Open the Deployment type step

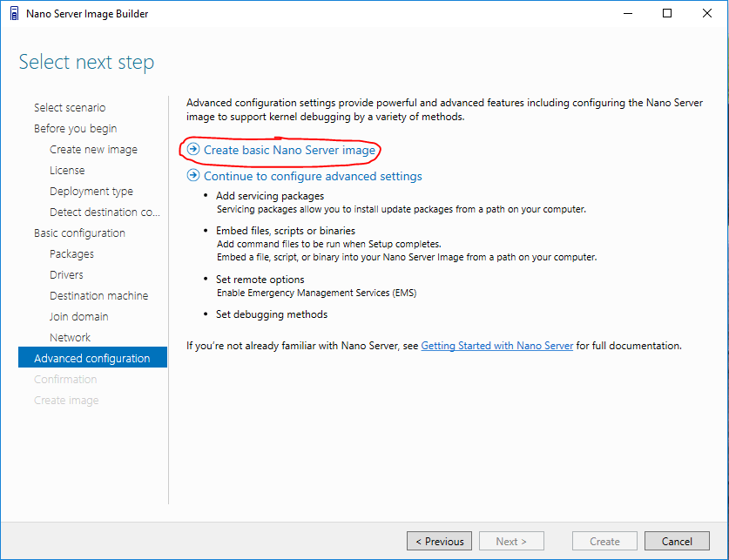(x=91, y=192)
